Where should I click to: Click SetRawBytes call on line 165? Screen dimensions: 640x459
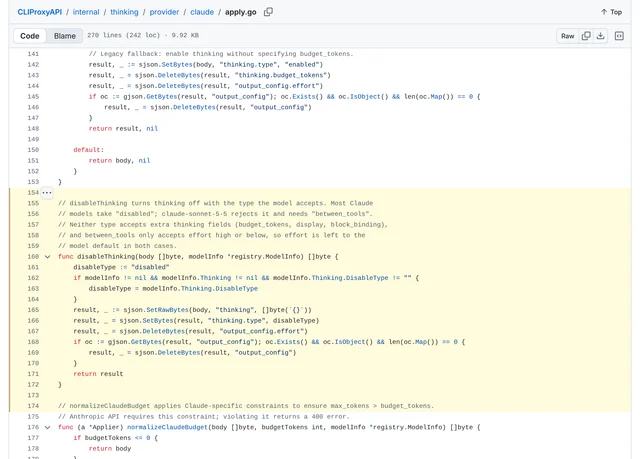click(167, 310)
